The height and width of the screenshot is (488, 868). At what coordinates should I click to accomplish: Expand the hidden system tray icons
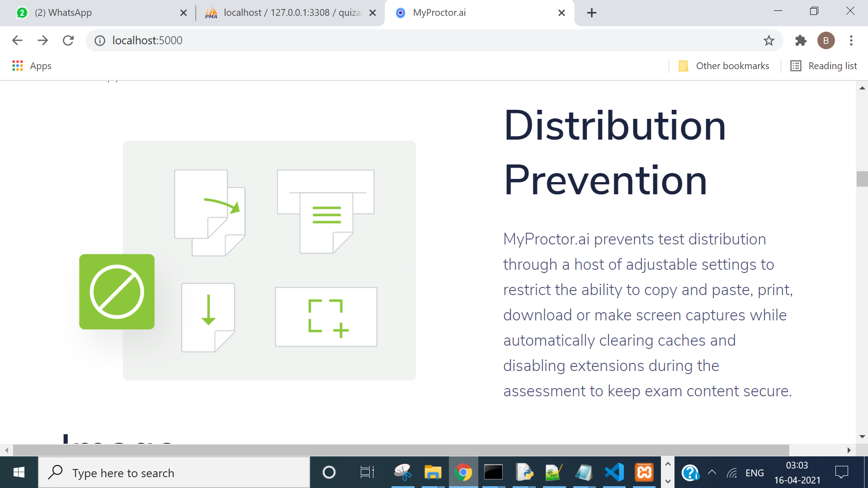pyautogui.click(x=712, y=473)
